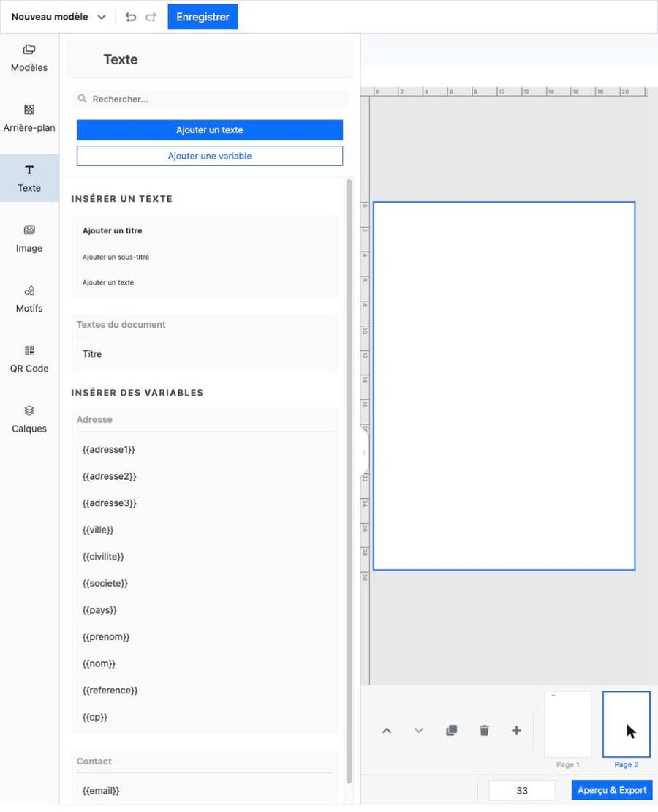The image size is (658, 812).
Task: Open the Arrière-plan sidebar tab
Action: 29,118
